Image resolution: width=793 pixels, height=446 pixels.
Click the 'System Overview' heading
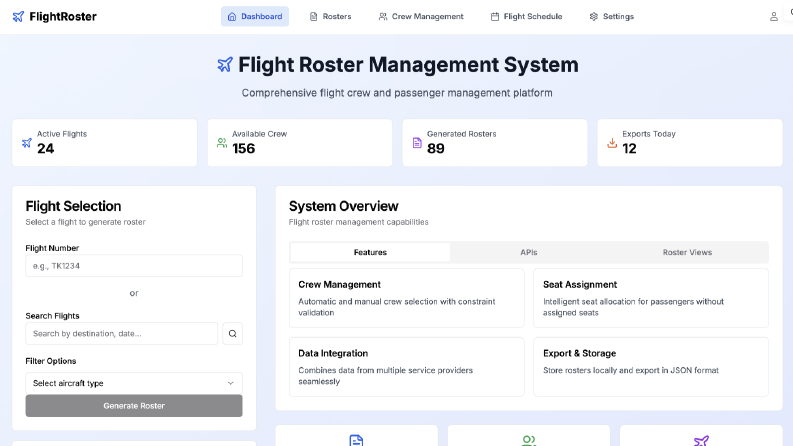click(x=343, y=206)
